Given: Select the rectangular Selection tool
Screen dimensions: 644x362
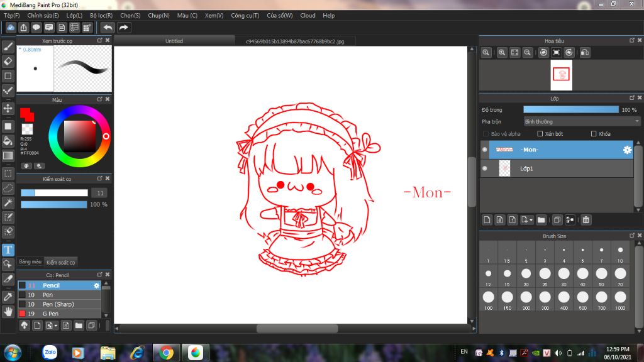Looking at the screenshot, I should point(8,173).
